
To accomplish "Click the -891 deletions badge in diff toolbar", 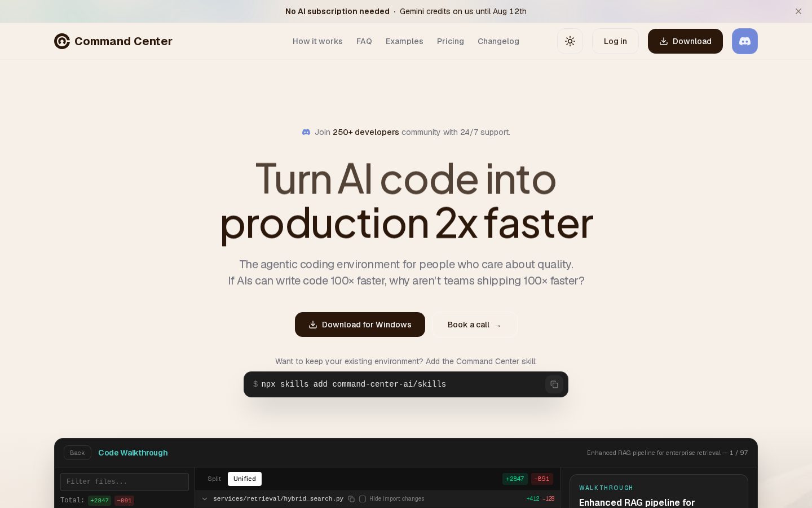I will point(542,479).
